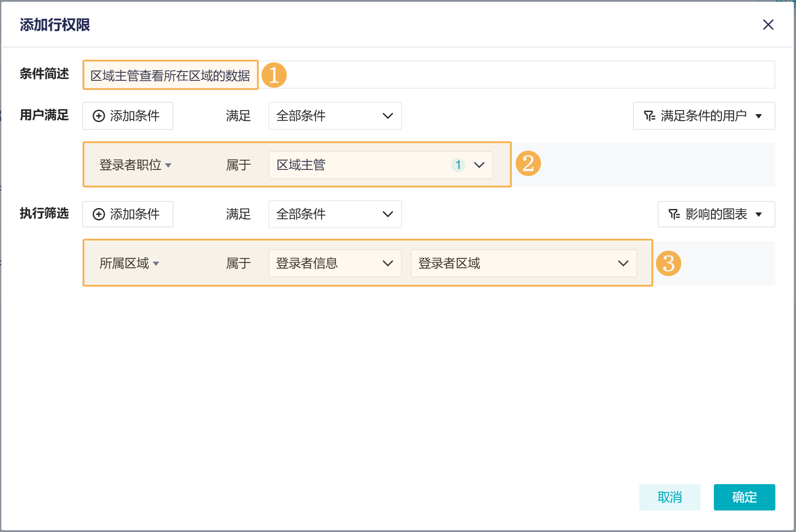Expand the 所属区域 field selector
The image size is (796, 532).
[129, 263]
